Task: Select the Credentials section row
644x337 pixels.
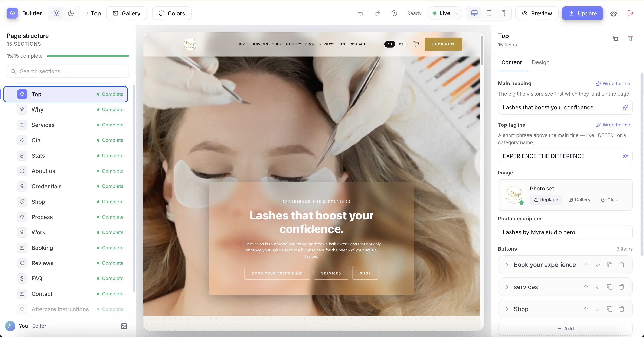Action: click(66, 186)
